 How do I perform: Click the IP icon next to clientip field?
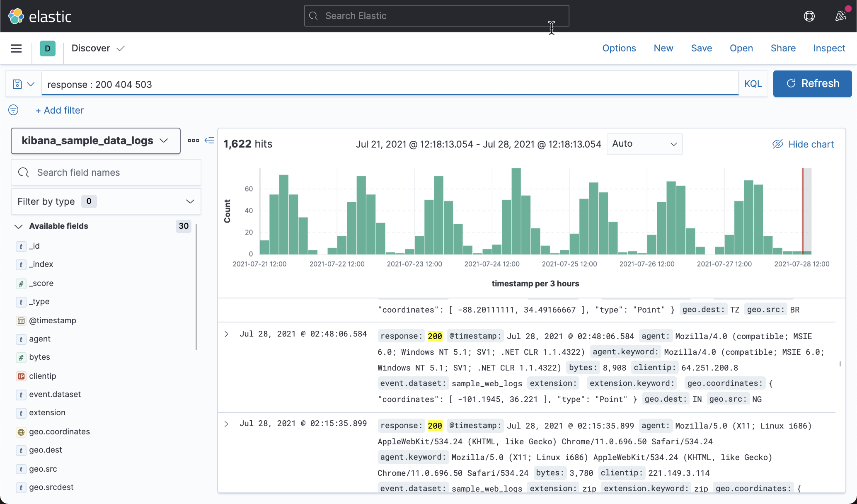coord(21,376)
